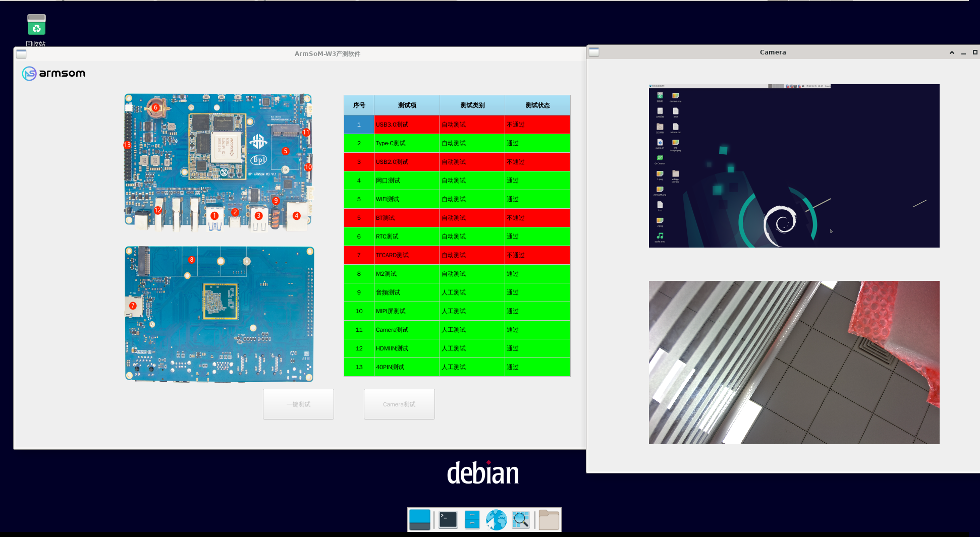Open the ArmSoM-W3 window menu icon
Image resolution: width=980 pixels, height=537 pixels.
(21, 54)
